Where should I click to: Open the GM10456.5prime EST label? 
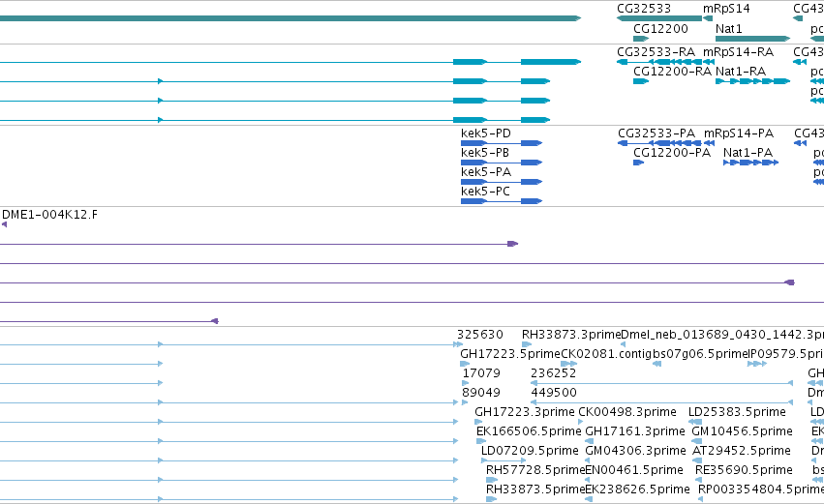[x=742, y=432]
